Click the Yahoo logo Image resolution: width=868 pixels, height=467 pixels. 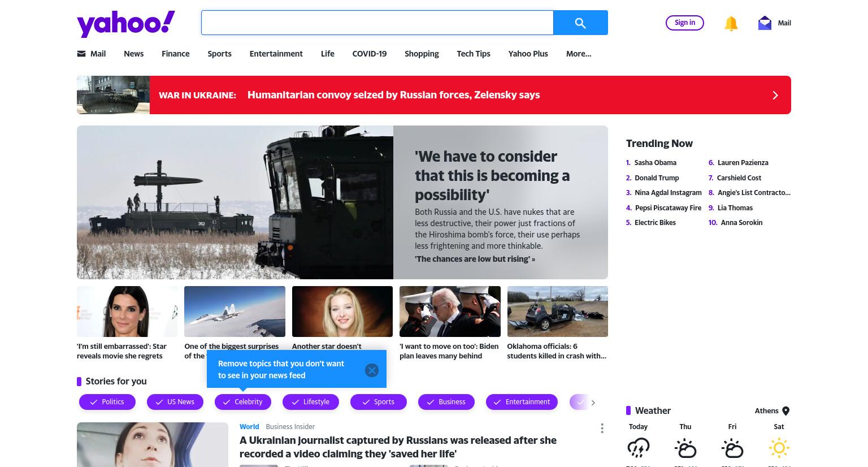[126, 24]
